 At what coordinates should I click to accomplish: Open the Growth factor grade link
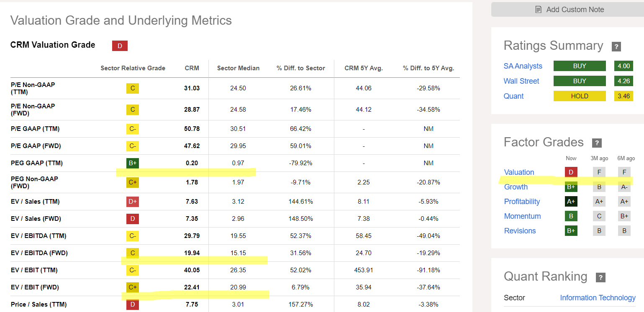click(516, 187)
